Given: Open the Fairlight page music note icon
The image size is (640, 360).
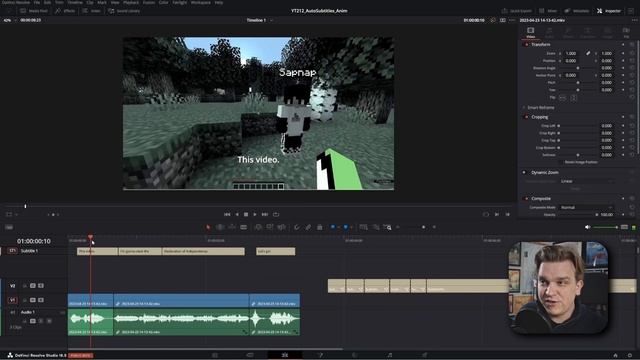Looking at the screenshot, I should (x=390, y=355).
